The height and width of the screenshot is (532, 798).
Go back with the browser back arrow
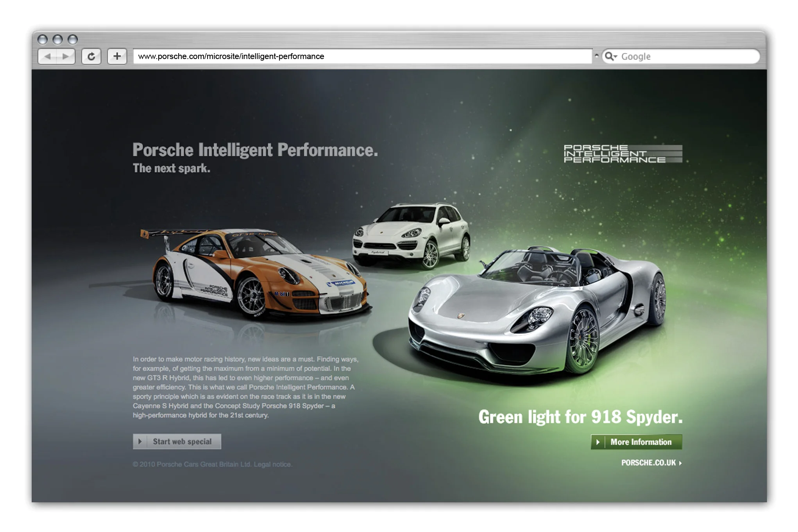pos(47,56)
